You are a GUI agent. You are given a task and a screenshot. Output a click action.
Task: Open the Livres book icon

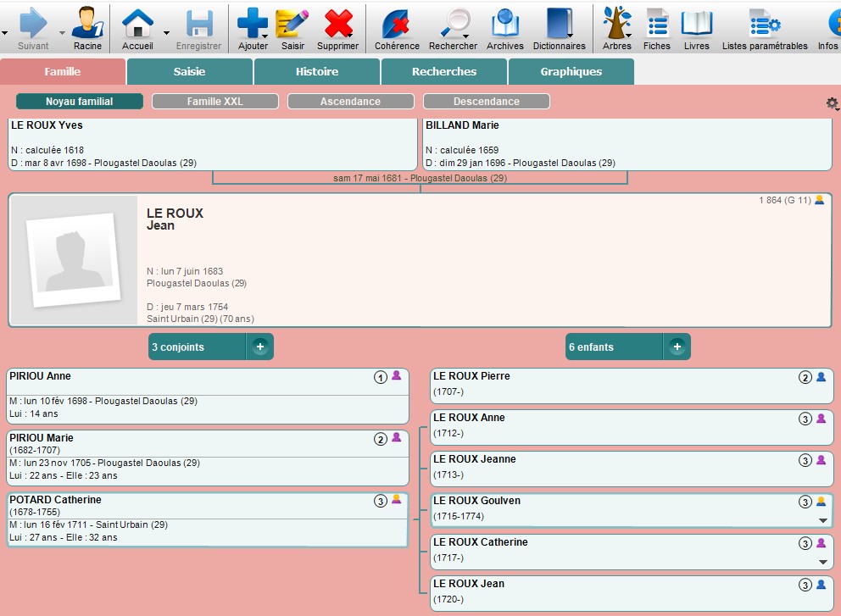(x=697, y=25)
